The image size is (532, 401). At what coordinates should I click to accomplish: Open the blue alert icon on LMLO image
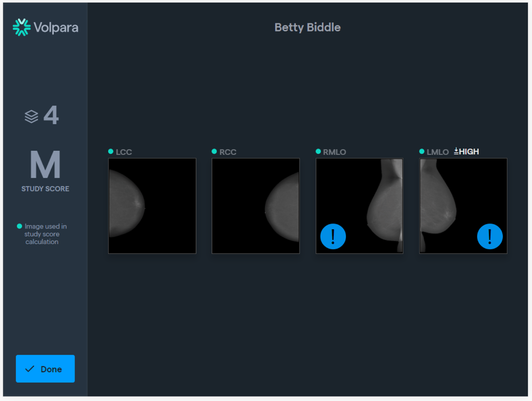coord(490,236)
